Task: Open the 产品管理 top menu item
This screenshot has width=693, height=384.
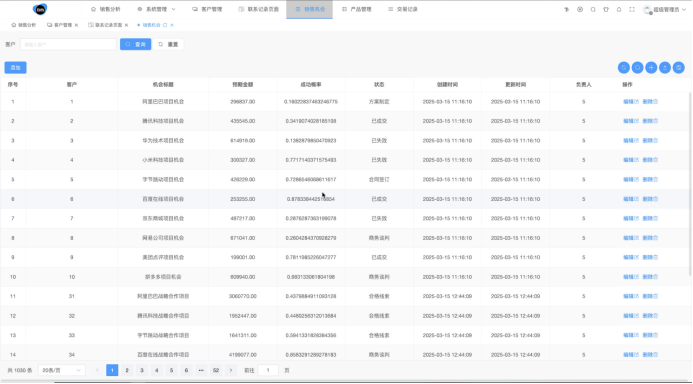Action: (356, 9)
